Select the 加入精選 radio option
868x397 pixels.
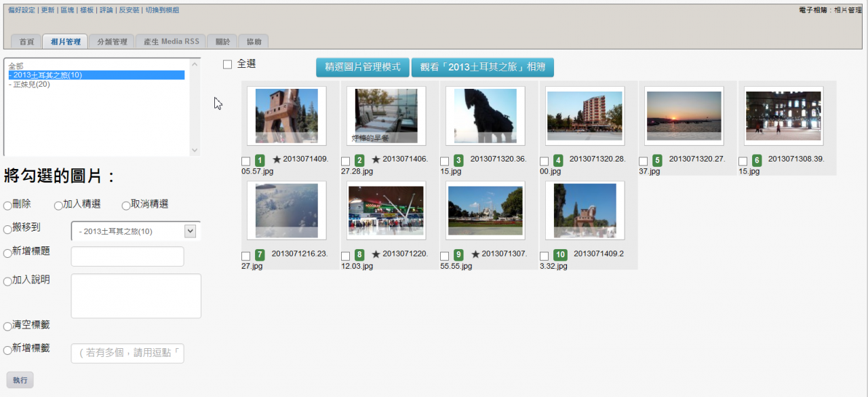coord(58,206)
